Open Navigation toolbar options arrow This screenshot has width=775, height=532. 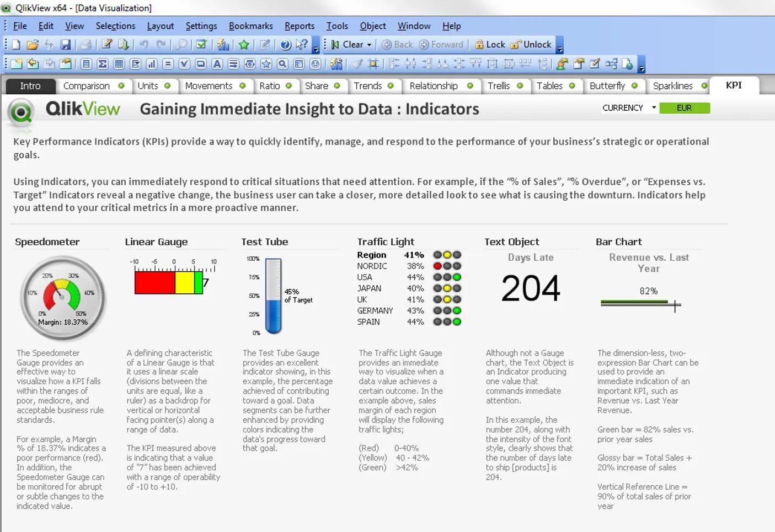click(560, 46)
